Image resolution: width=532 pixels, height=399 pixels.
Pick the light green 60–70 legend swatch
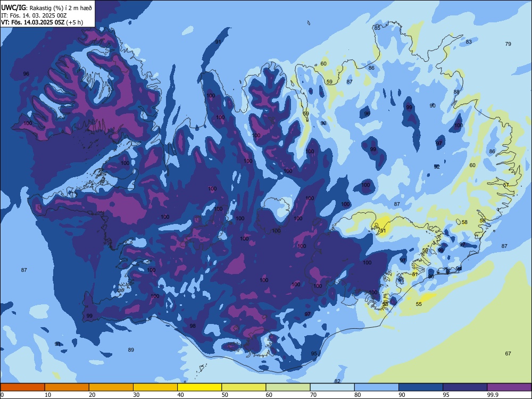[288, 387]
